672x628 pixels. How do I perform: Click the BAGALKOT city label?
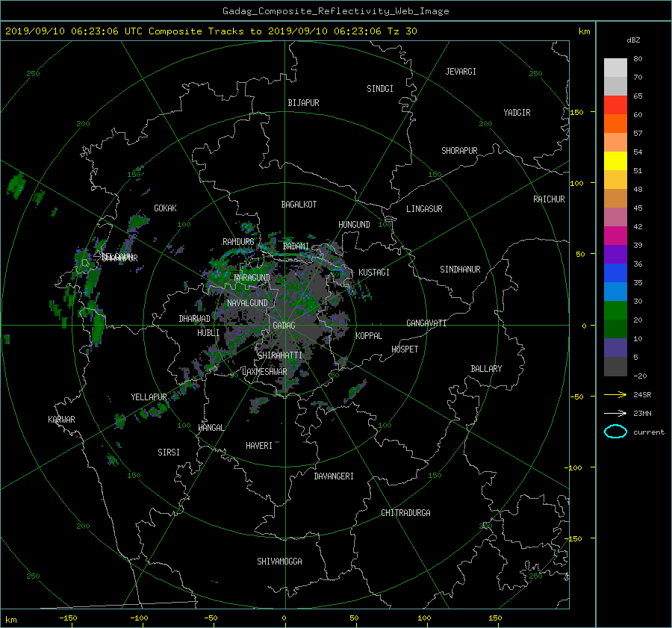pyautogui.click(x=299, y=205)
